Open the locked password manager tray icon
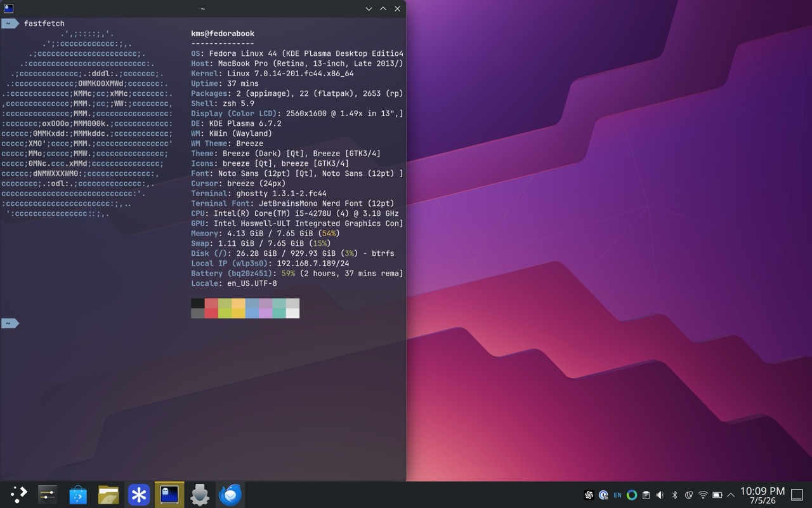 [603, 495]
